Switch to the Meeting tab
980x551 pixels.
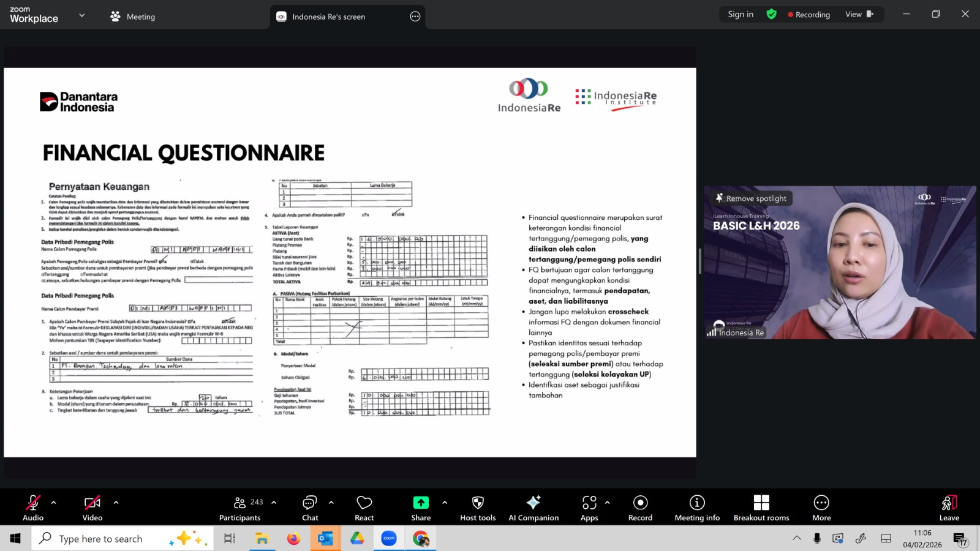pyautogui.click(x=133, y=17)
